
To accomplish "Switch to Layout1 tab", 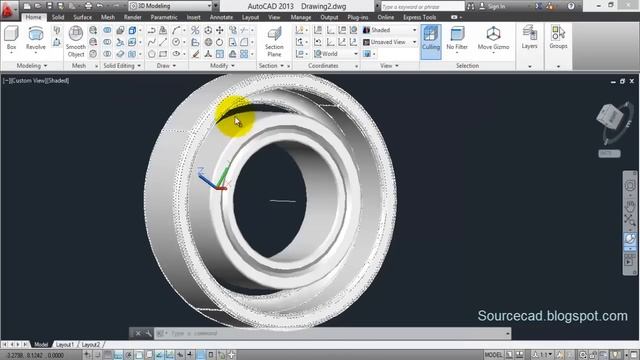I will pyautogui.click(x=64, y=345).
